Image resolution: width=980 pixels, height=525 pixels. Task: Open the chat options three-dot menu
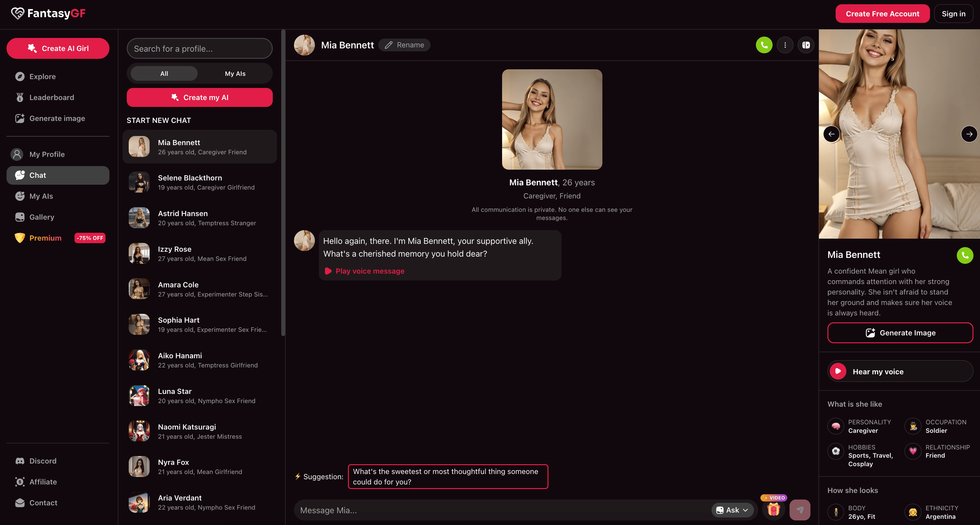point(785,44)
